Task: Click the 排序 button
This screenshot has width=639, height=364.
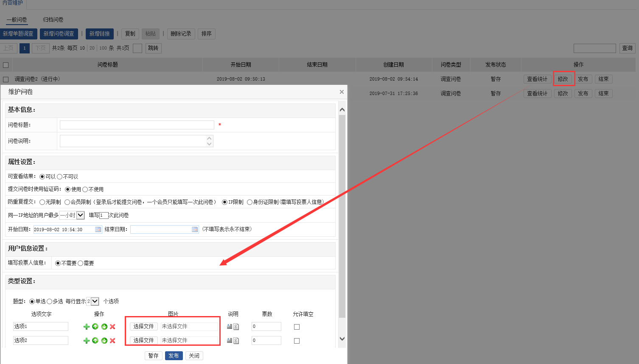Action: (x=207, y=34)
